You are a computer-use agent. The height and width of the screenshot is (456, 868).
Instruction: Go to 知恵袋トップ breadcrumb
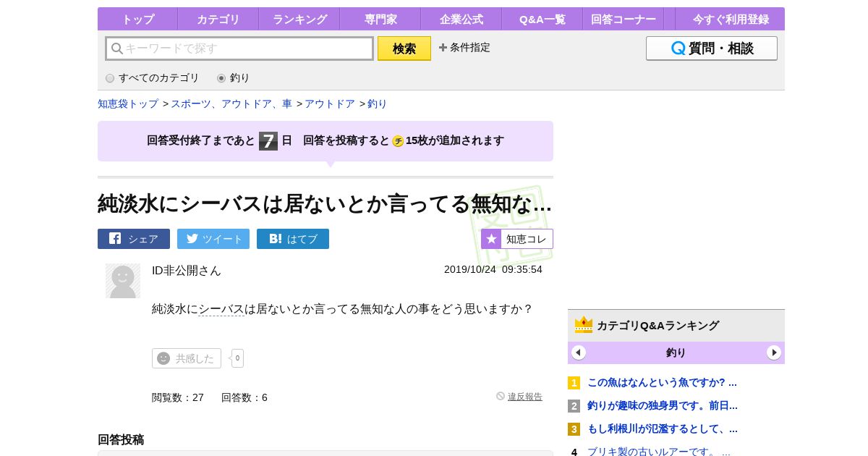[128, 104]
